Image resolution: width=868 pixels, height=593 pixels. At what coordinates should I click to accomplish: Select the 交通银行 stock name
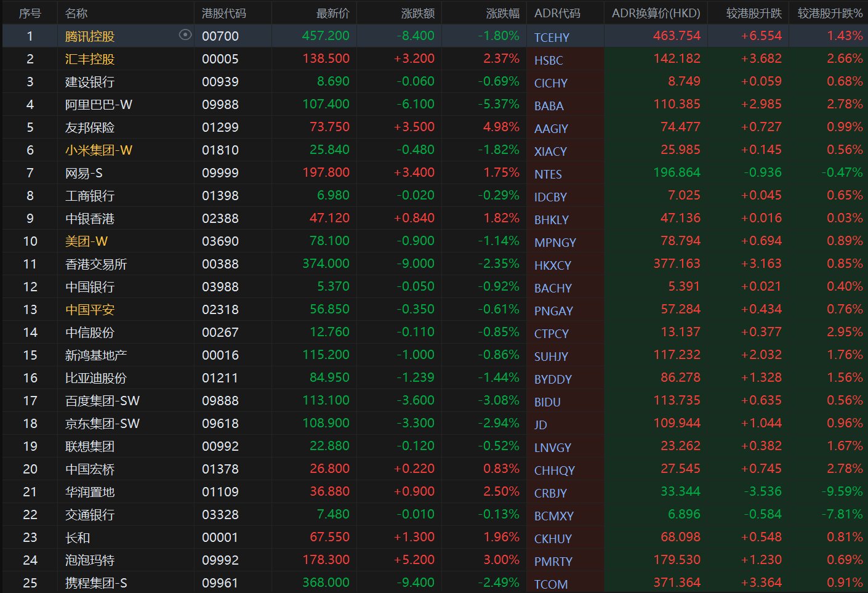click(x=90, y=515)
